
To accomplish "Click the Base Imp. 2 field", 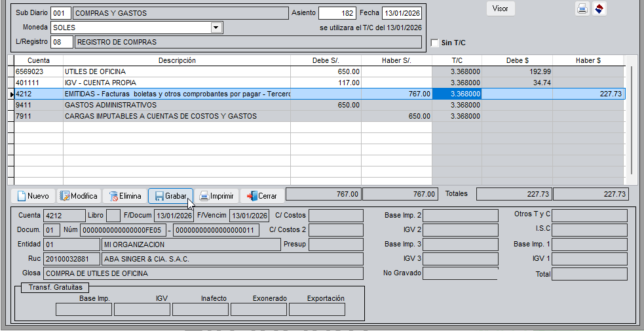I will (x=461, y=216).
